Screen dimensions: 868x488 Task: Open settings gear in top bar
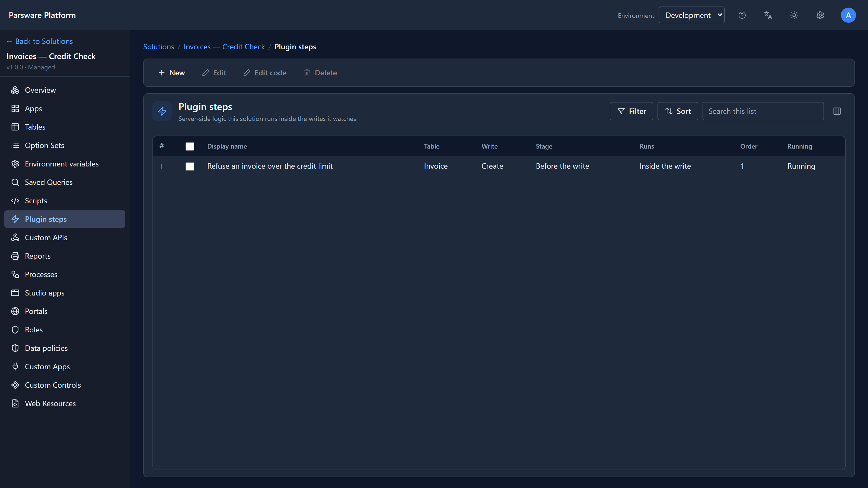820,15
